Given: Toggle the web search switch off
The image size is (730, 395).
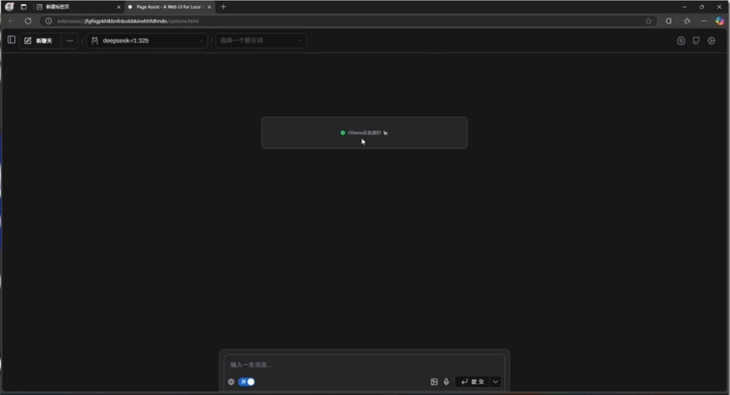Looking at the screenshot, I should pyautogui.click(x=246, y=381).
